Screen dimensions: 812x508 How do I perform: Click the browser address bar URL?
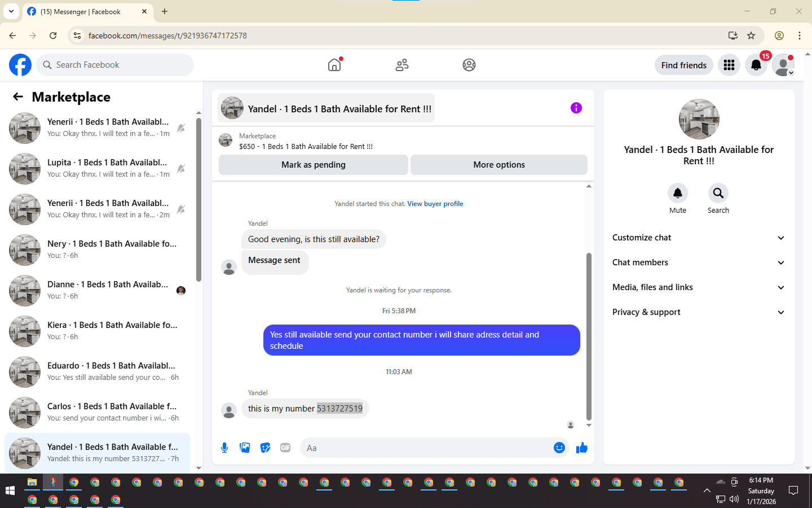click(x=167, y=36)
